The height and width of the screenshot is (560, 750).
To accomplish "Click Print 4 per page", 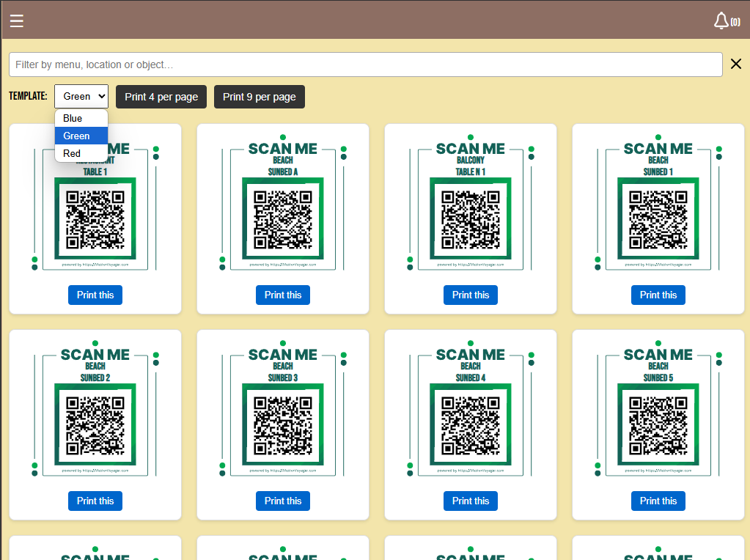I will 161,97.
